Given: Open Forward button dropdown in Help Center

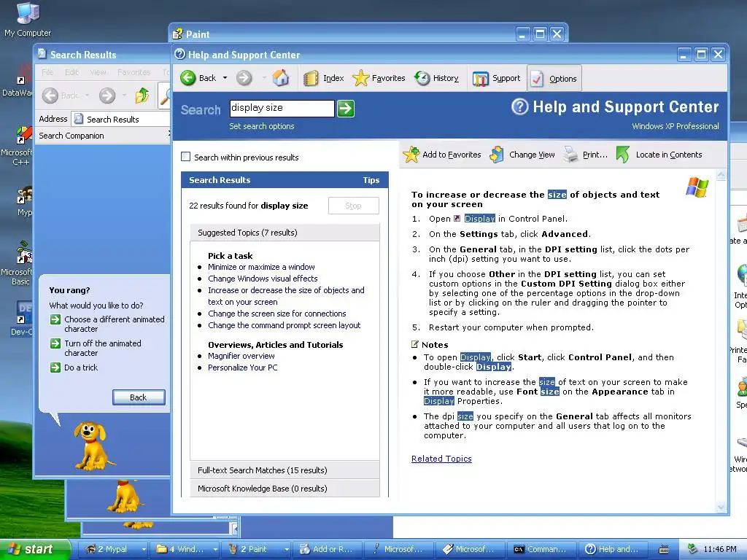Looking at the screenshot, I should click(x=263, y=78).
